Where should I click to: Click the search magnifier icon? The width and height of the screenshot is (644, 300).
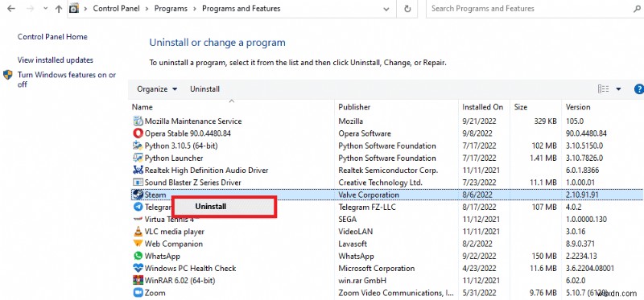637,9
